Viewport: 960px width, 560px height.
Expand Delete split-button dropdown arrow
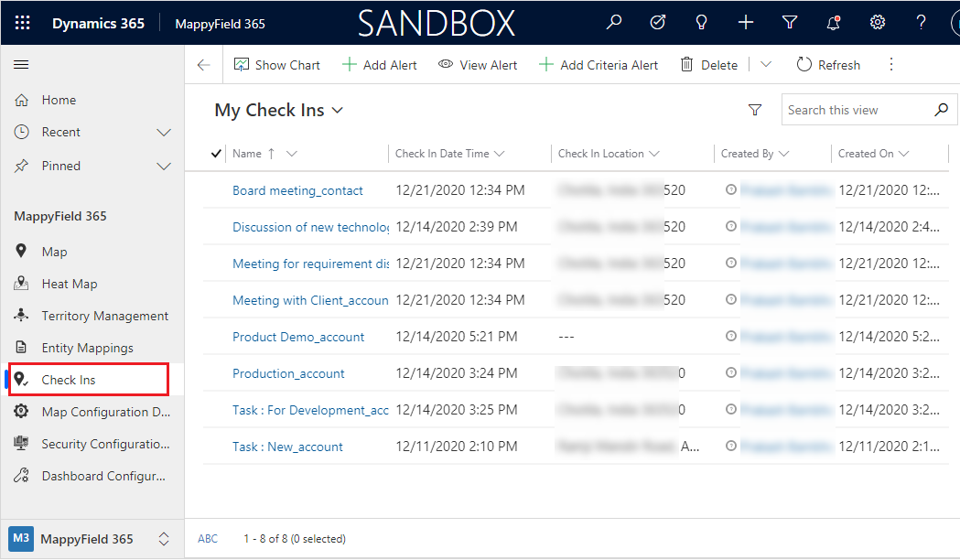(x=766, y=64)
